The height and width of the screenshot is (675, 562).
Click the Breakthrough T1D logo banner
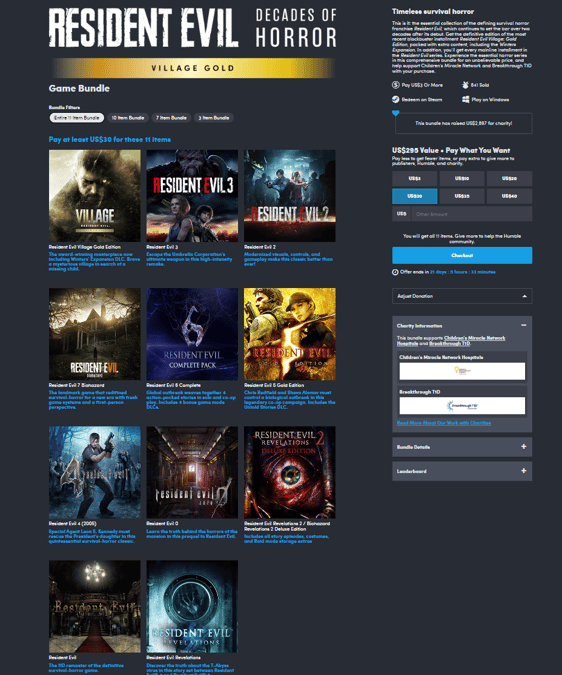tap(462, 406)
